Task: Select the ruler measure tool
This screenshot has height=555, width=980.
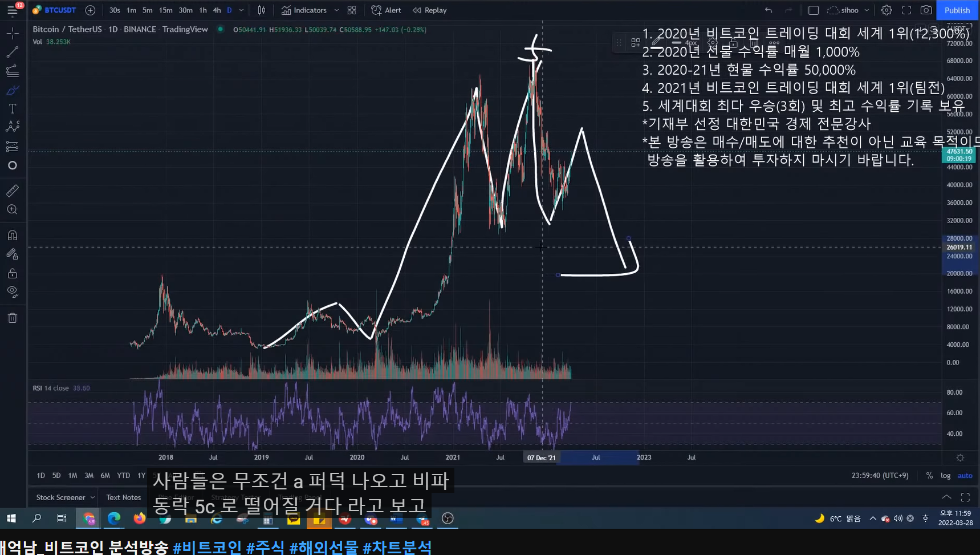Action: (x=12, y=191)
